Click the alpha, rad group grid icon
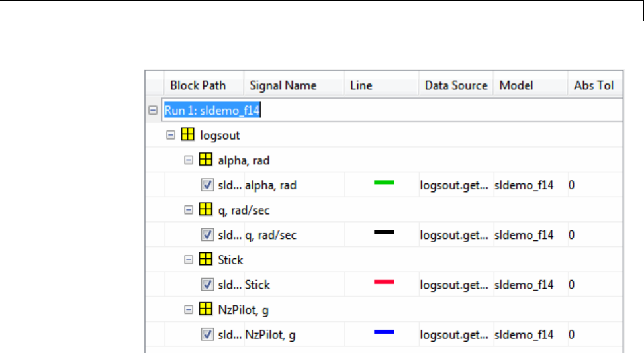Image resolution: width=644 pixels, height=353 pixels. coord(205,160)
